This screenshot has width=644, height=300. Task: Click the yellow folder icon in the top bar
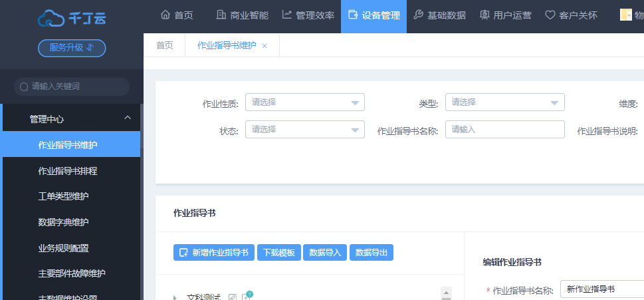coord(626,15)
